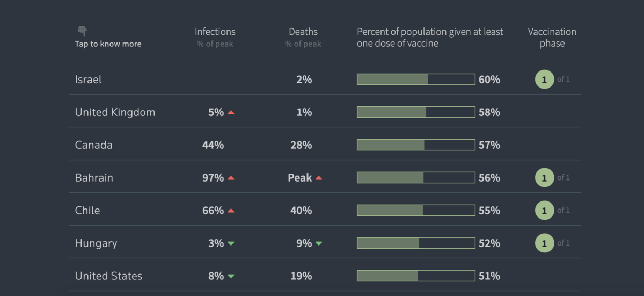
Task: Click United States' green infections down arrow
Action: (231, 276)
